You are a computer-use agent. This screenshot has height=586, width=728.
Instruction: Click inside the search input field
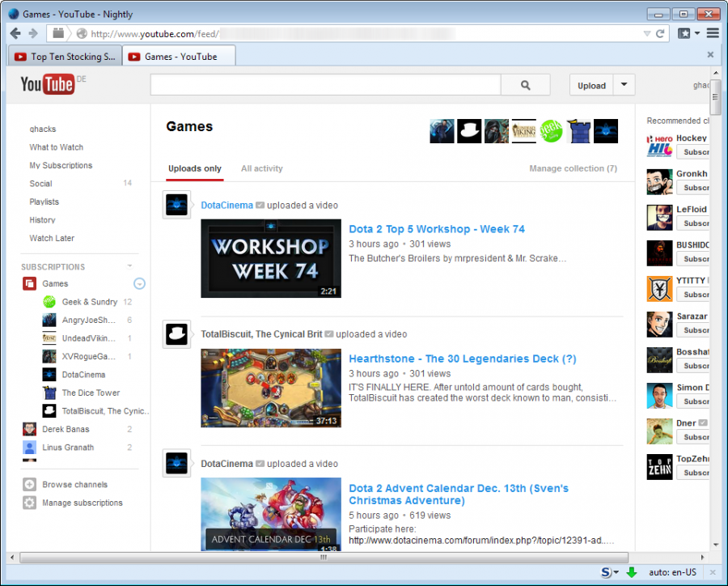point(324,84)
